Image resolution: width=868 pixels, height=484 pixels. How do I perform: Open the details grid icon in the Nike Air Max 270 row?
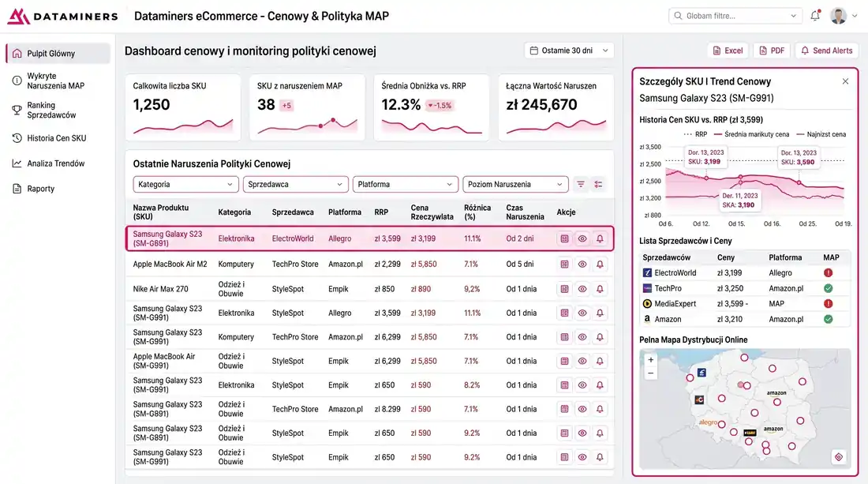point(563,287)
